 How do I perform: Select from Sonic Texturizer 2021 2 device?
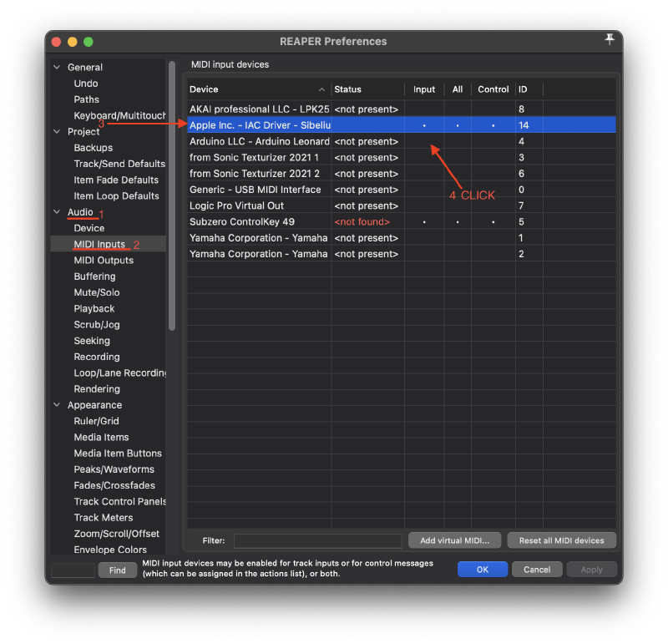pyautogui.click(x=255, y=174)
